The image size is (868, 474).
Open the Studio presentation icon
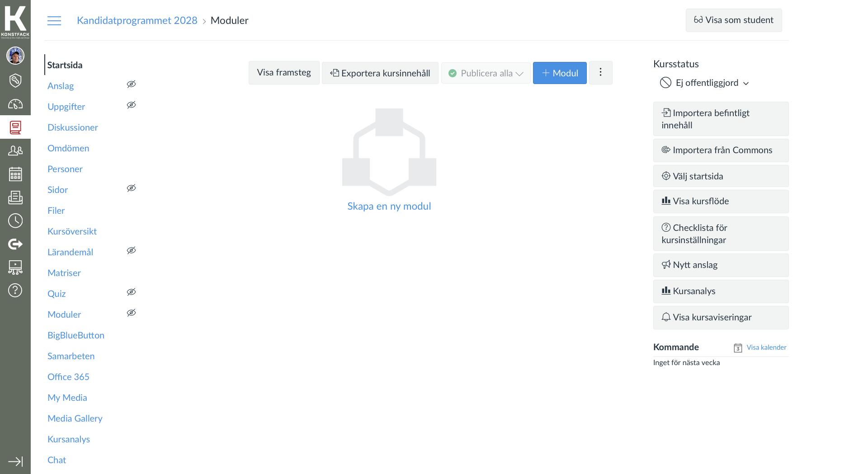[x=15, y=268]
